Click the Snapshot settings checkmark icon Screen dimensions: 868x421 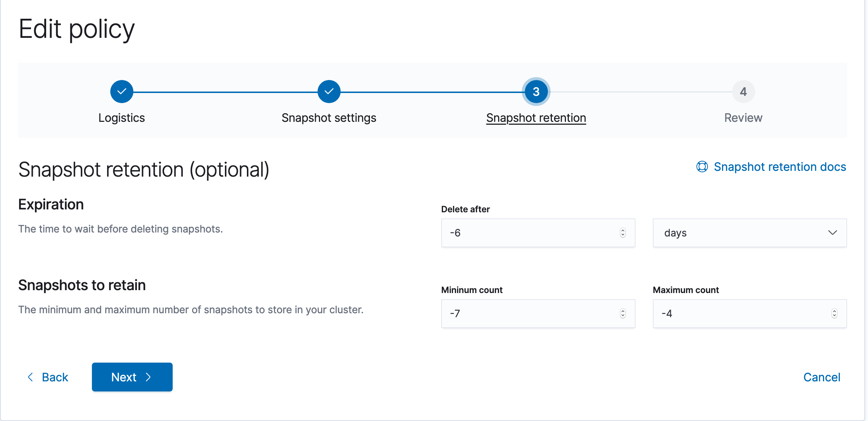pyautogui.click(x=329, y=91)
